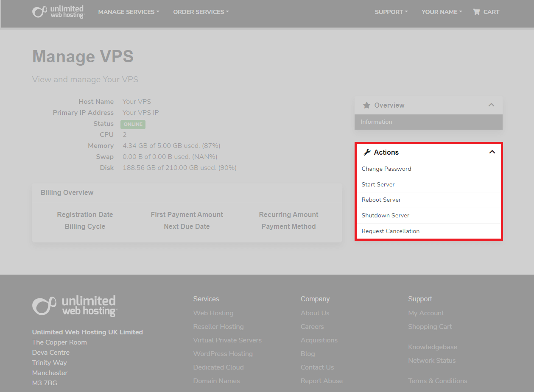Click the Actions panel heading text
This screenshot has height=392, width=534.
[x=386, y=152]
